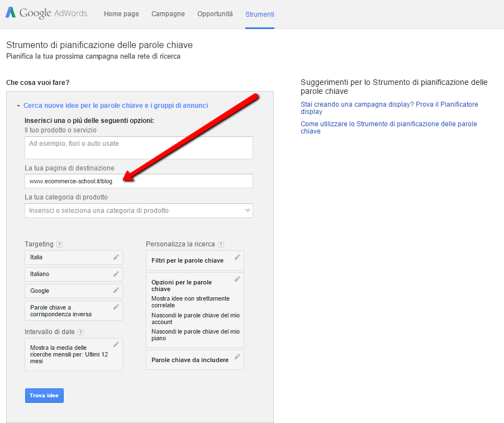Open the Prova il Pianificatore display link
This screenshot has height=423, width=504.
tap(389, 108)
